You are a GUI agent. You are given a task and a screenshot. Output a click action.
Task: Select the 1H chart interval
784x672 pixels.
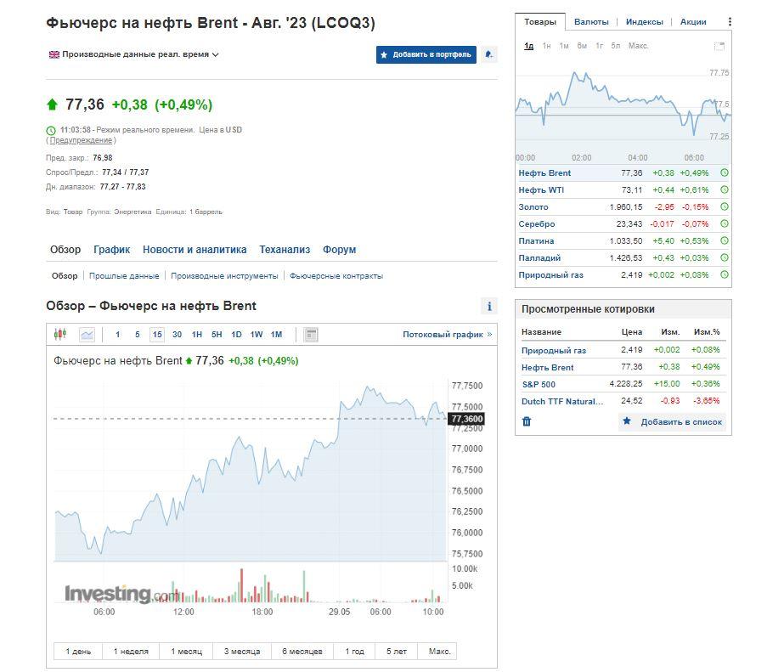tap(196, 335)
